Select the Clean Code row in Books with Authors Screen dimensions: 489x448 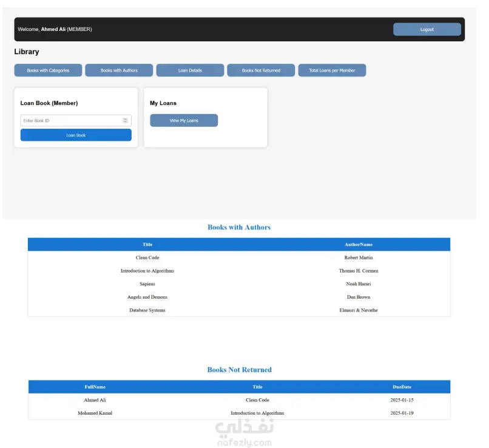(239, 258)
